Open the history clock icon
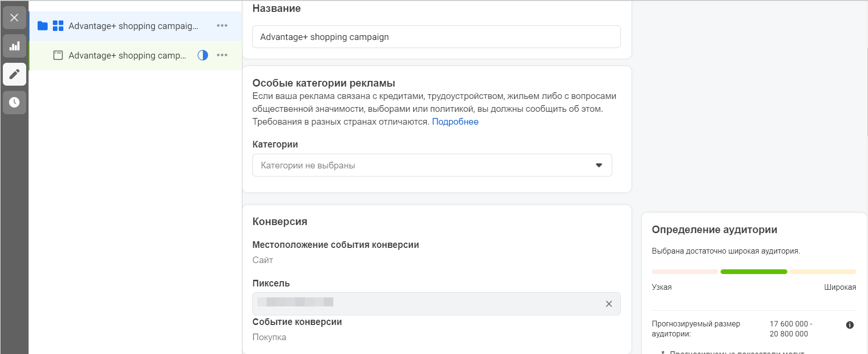Image resolution: width=868 pixels, height=354 pixels. tap(14, 102)
